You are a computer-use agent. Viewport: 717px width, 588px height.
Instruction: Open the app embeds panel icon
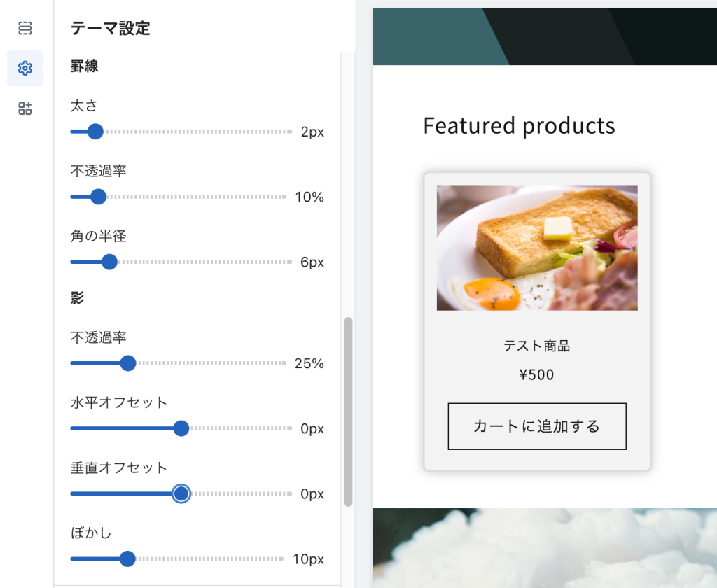(25, 108)
